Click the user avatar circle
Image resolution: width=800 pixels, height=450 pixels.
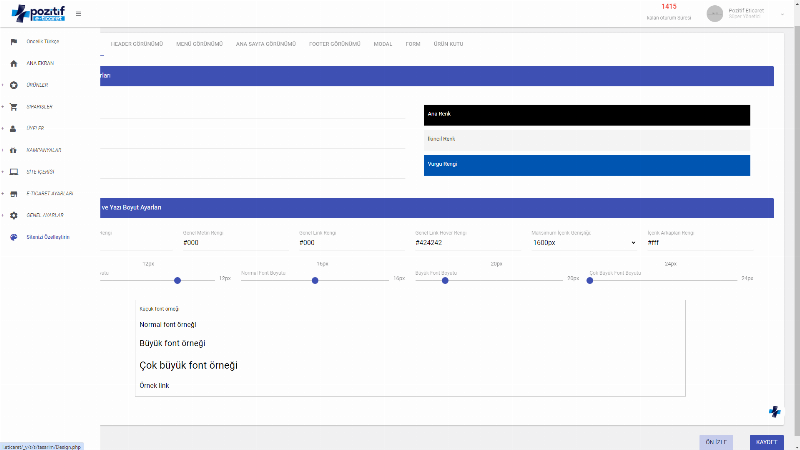click(714, 14)
